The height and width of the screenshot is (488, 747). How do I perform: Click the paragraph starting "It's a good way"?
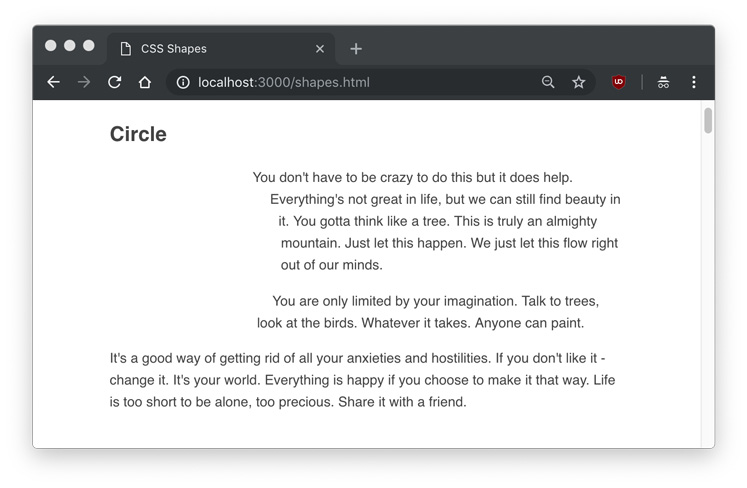(x=360, y=380)
